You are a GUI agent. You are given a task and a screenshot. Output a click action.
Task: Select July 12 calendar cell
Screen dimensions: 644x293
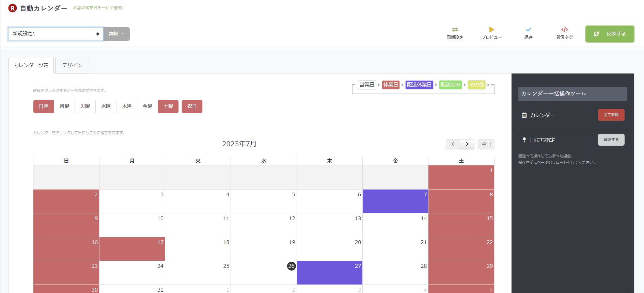(x=264, y=225)
